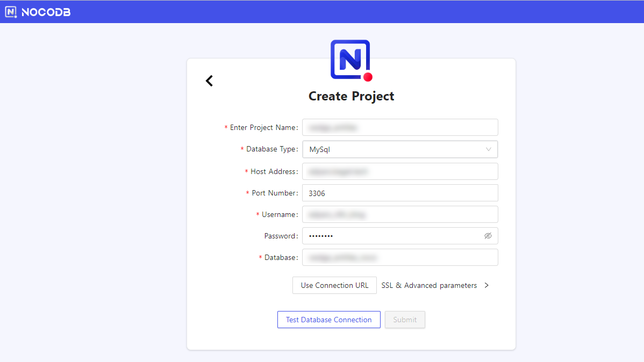Click the NocoDB logo above Create Project
644x362 pixels.
point(350,60)
